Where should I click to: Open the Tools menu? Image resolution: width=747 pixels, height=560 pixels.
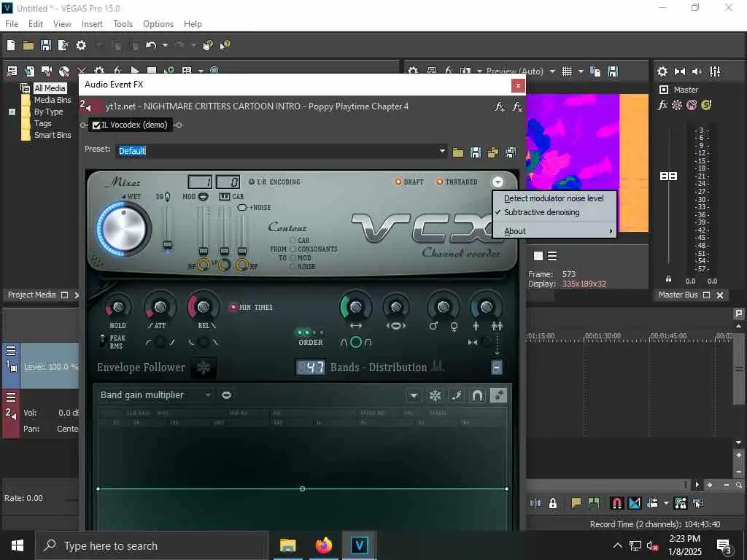tap(123, 24)
